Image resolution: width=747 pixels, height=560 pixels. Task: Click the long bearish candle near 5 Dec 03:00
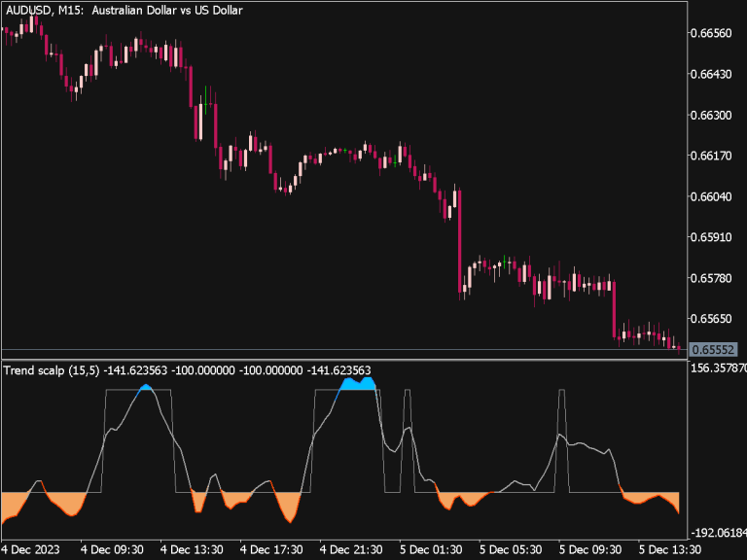click(460, 241)
